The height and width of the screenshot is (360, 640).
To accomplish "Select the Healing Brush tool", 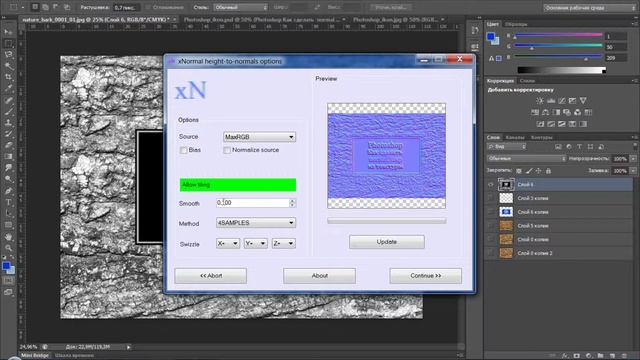I will click(x=8, y=100).
